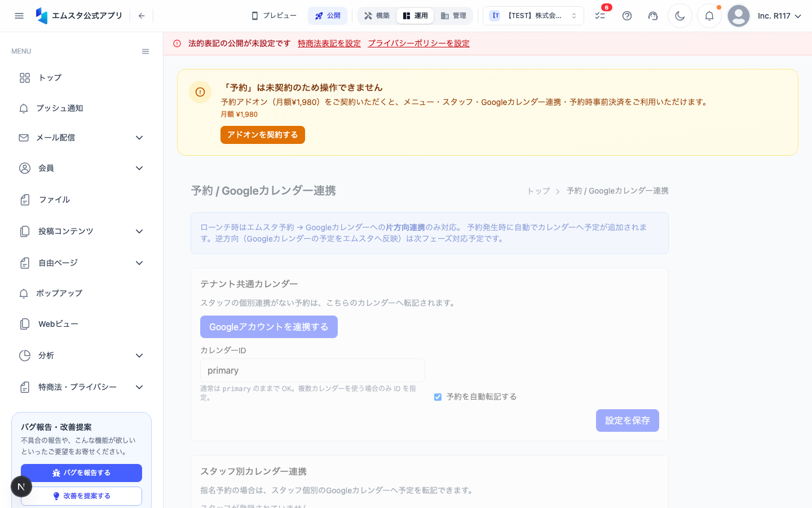Expand 自由ページ sidebar section

click(x=81, y=263)
